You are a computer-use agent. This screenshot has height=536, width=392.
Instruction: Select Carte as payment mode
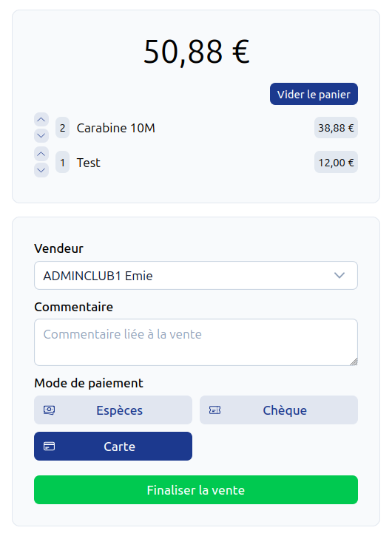[113, 446]
